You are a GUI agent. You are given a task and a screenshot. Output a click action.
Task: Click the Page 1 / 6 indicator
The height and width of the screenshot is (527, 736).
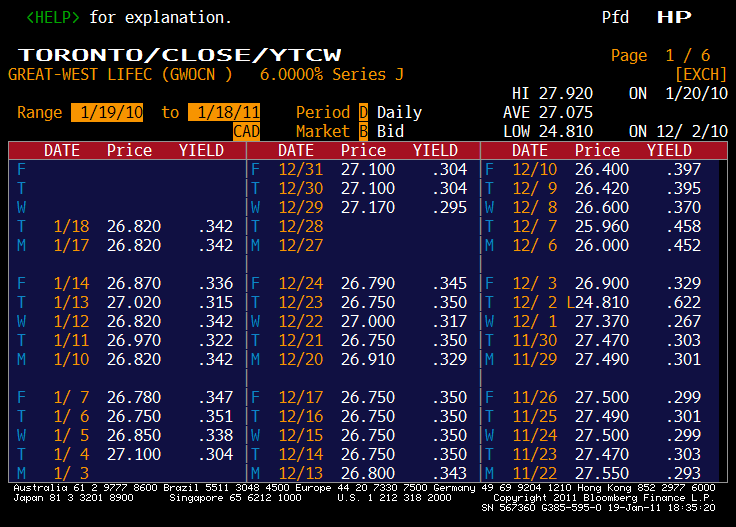660,55
